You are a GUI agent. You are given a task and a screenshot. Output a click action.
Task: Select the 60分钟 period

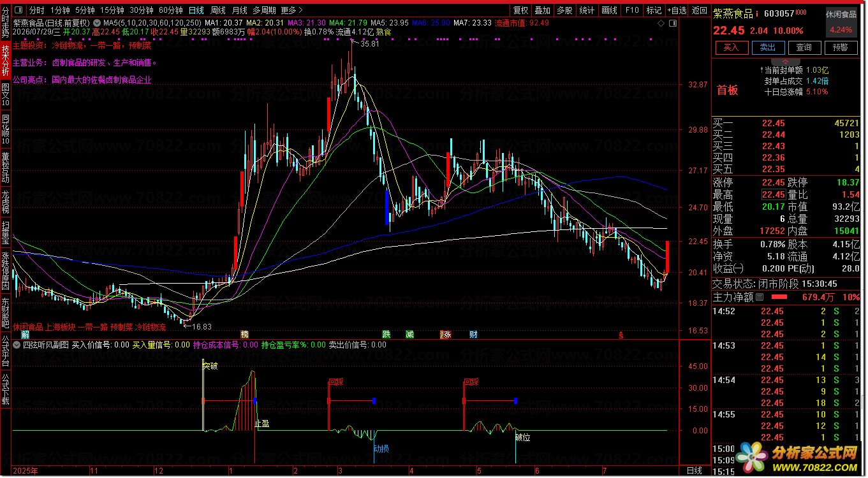click(x=171, y=10)
